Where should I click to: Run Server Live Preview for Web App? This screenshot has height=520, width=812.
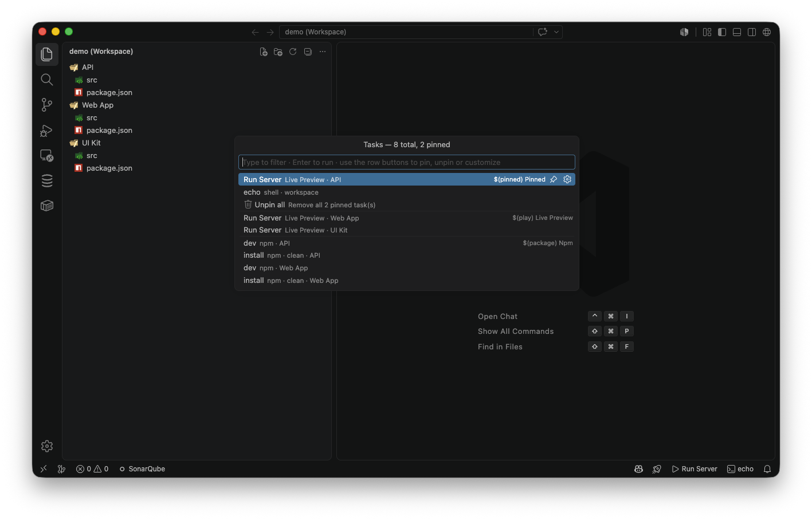[407, 218]
